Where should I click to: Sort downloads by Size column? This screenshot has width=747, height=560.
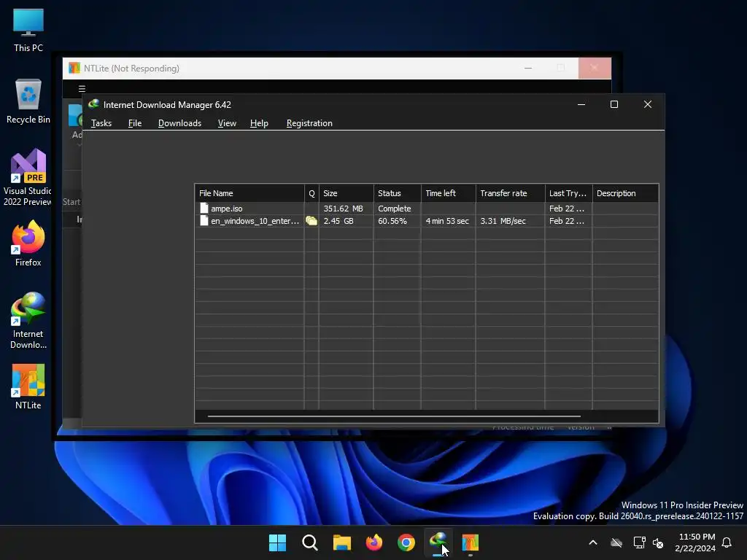(347, 193)
